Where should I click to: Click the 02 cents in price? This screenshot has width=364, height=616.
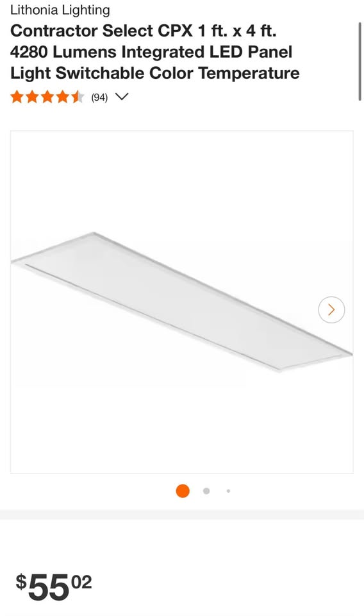point(82,582)
